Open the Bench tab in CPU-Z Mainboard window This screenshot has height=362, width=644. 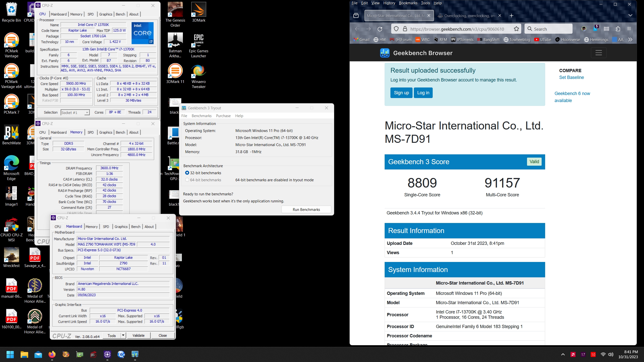point(136,227)
